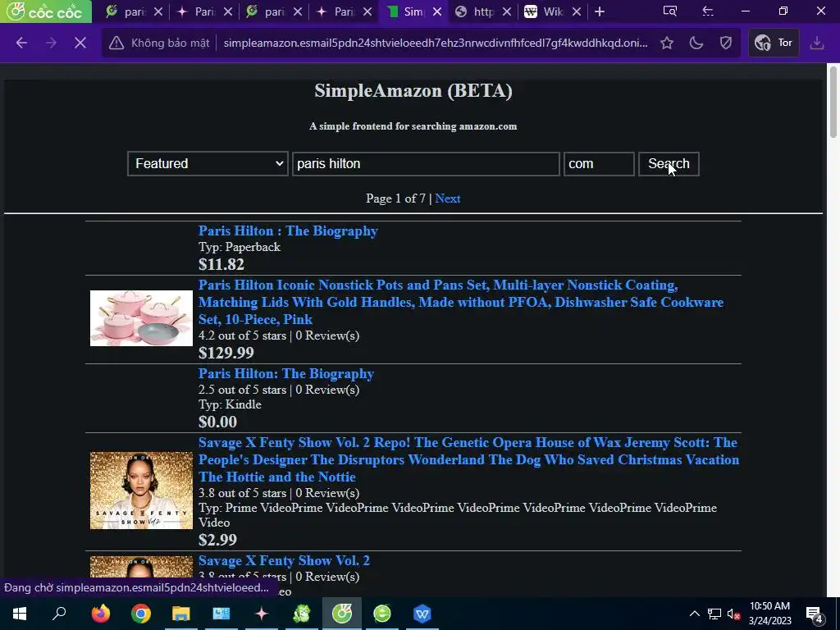840x630 pixels.
Task: Show hidden system tray icons chevron
Action: tap(694, 614)
